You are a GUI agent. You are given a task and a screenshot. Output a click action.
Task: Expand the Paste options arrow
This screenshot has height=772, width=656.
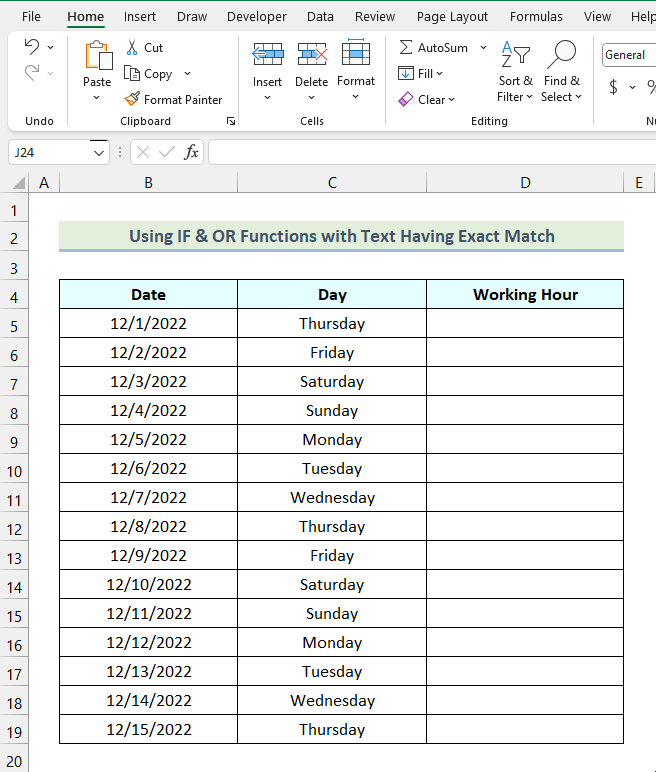coord(97,97)
